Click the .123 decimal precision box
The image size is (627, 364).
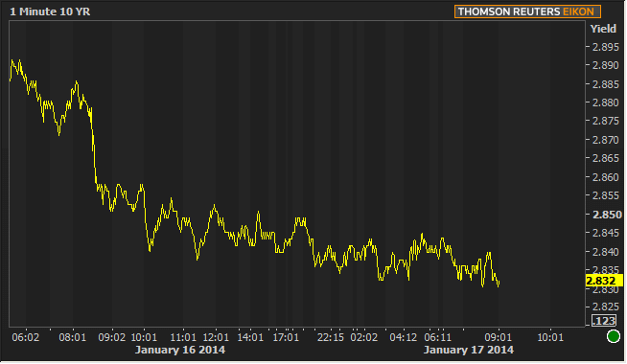point(604,321)
